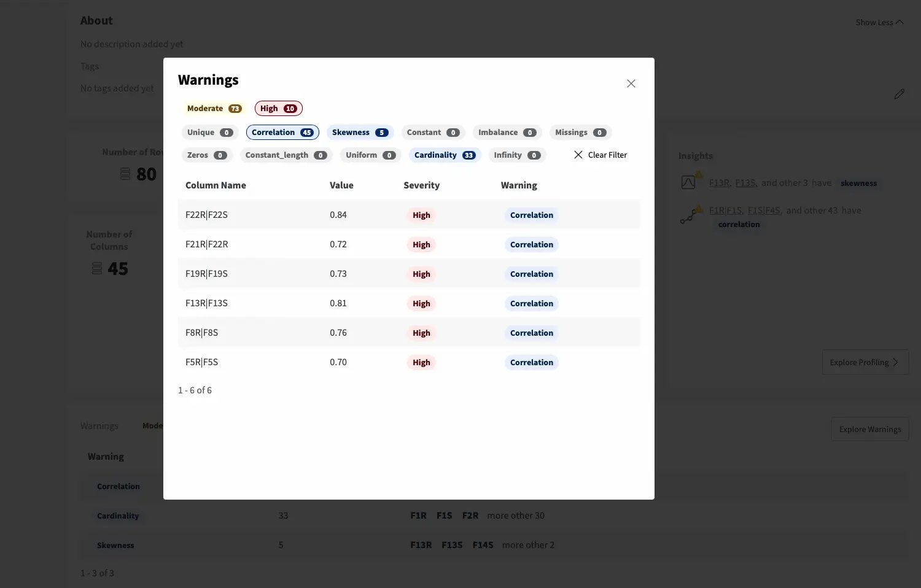Screen dimensions: 921x588
Task: Click the 0.72 correlation value
Action: [338, 244]
